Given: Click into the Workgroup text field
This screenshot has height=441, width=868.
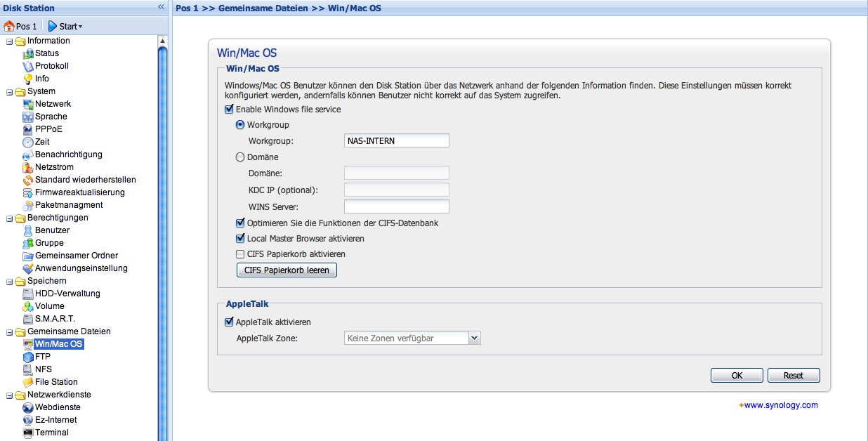Looking at the screenshot, I should tap(396, 141).
